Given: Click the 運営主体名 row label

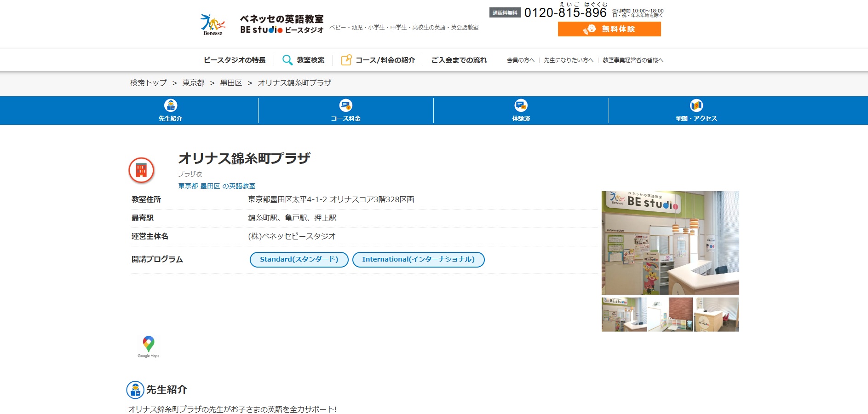Looking at the screenshot, I should point(150,236).
